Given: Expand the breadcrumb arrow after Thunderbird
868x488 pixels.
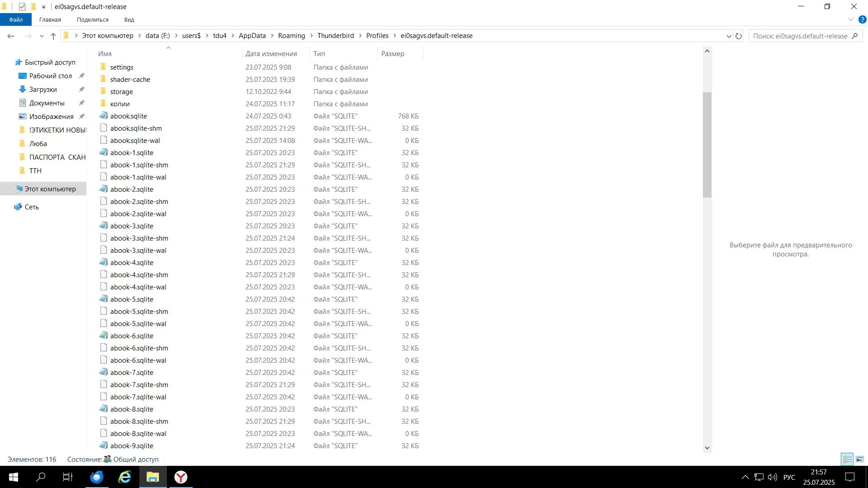Looking at the screenshot, I should point(360,36).
